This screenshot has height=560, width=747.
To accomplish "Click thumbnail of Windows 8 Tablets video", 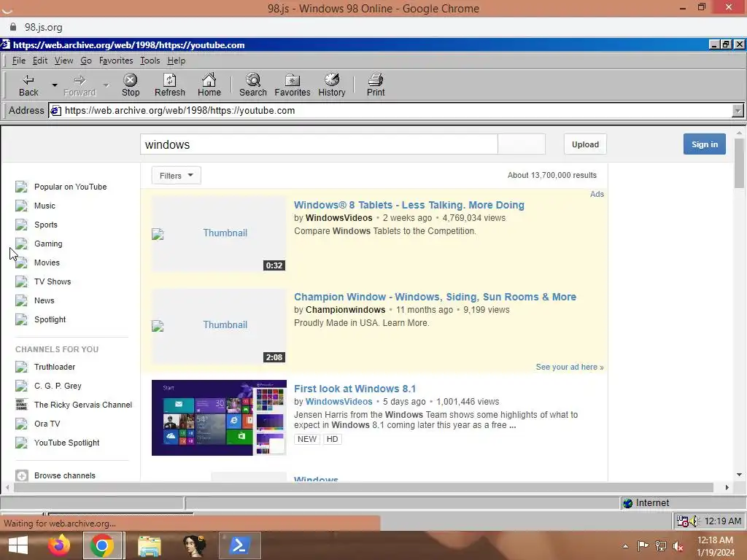I will [219, 234].
